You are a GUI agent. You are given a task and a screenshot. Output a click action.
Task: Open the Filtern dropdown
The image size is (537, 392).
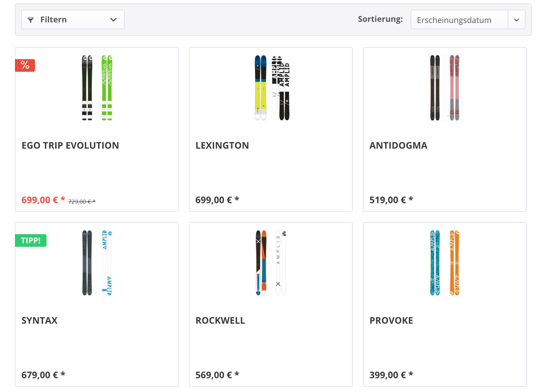click(73, 20)
